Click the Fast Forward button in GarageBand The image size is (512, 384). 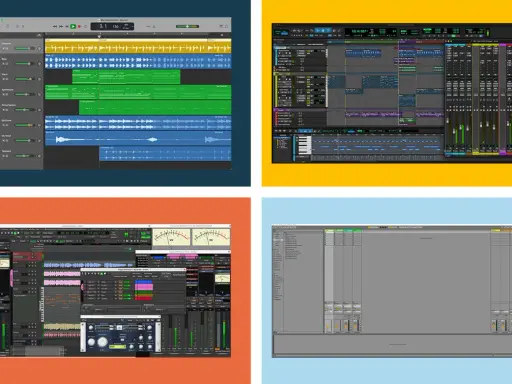(61, 26)
